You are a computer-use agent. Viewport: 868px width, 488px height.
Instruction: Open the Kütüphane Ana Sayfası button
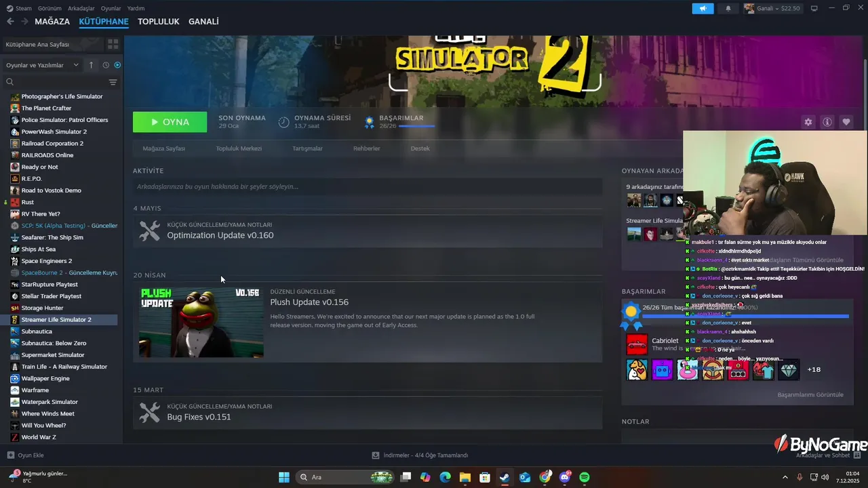[53, 44]
